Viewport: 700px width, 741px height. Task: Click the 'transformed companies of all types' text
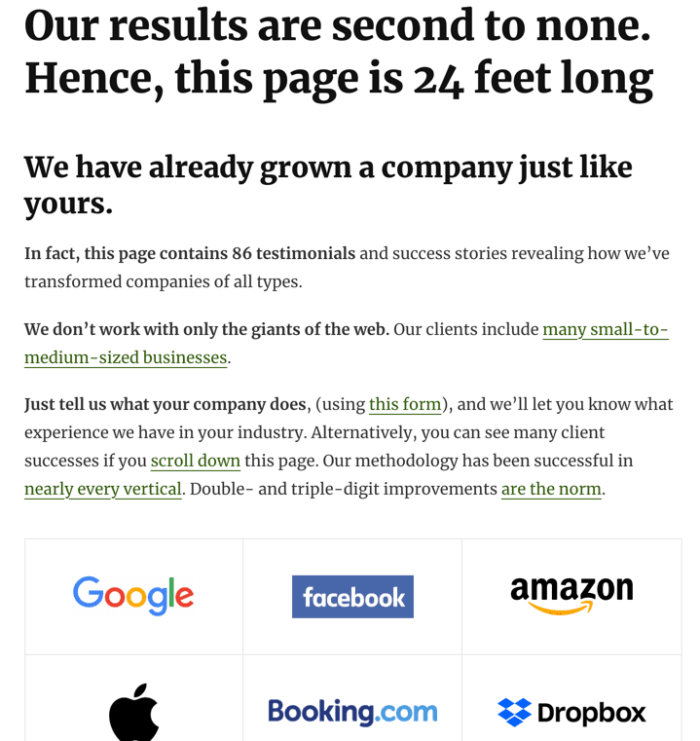[x=163, y=282]
